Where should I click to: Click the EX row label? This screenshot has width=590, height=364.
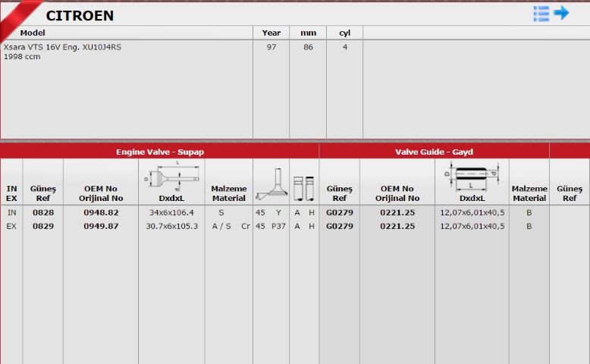11,226
